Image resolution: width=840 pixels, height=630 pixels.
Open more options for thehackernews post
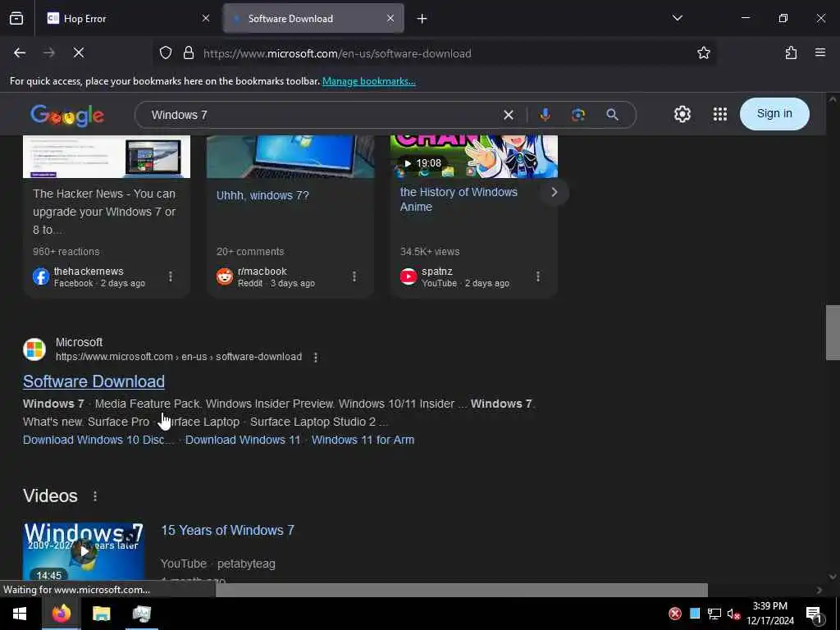(x=171, y=276)
